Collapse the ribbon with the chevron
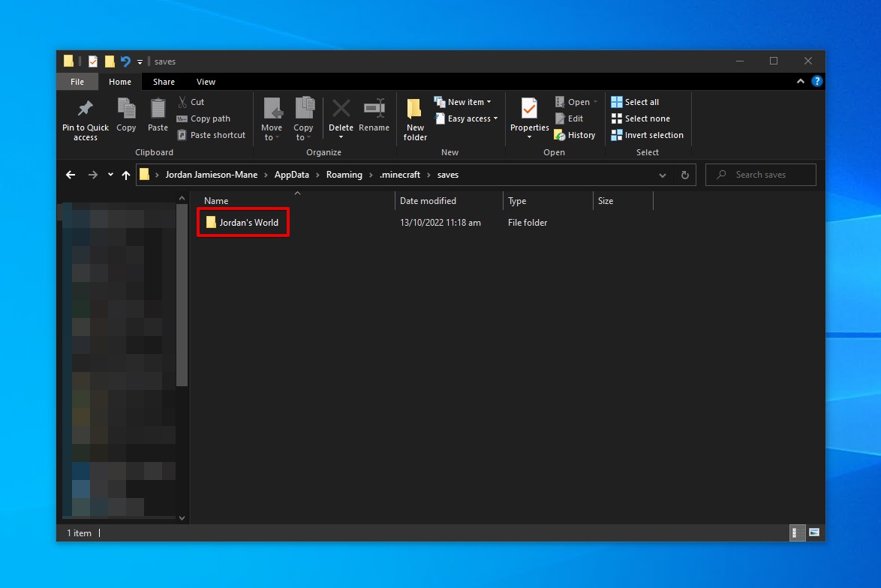The width and height of the screenshot is (881, 588). click(x=801, y=82)
